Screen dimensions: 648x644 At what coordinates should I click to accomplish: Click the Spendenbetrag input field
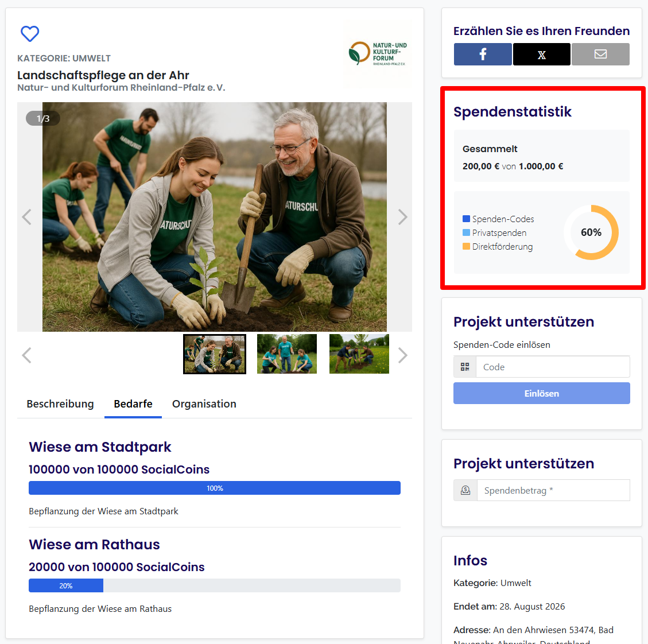pyautogui.click(x=553, y=490)
